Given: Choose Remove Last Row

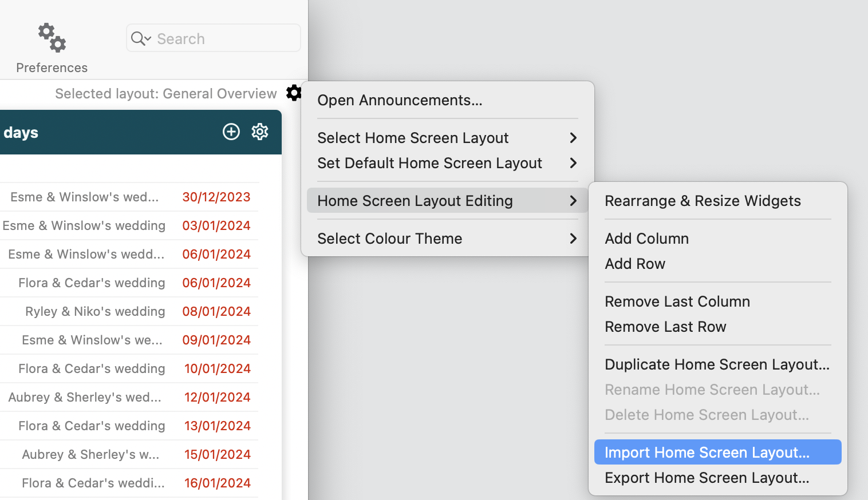Looking at the screenshot, I should tap(665, 327).
